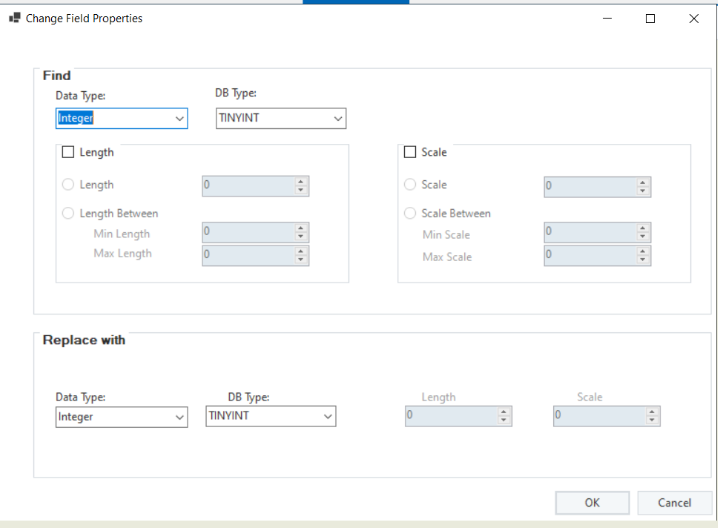Choose the Scale radio option

410,185
